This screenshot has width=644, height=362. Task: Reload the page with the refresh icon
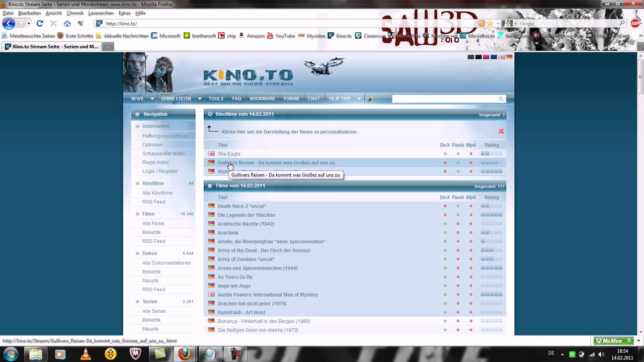40,24
